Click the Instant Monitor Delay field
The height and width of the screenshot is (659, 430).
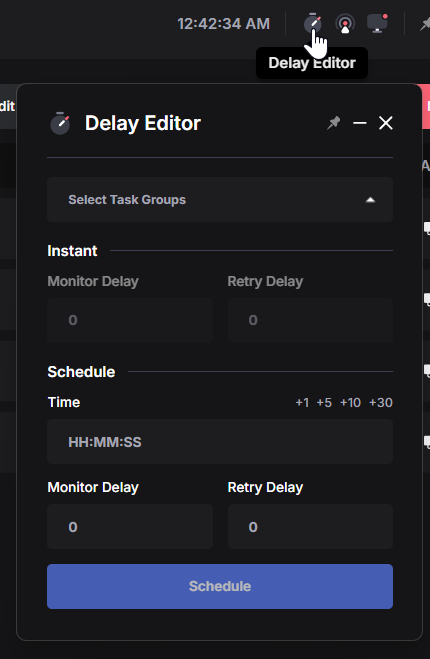(x=130, y=320)
